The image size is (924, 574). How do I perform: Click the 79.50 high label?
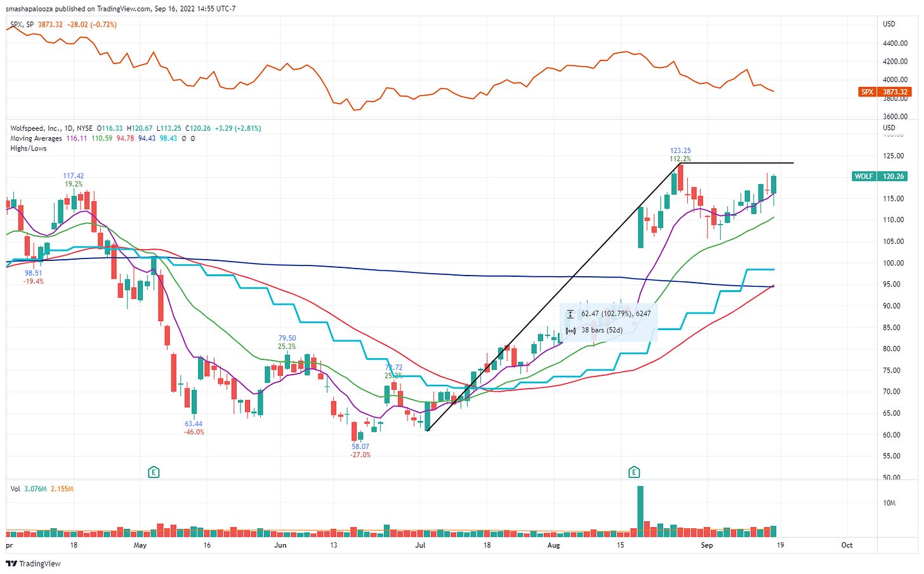(287, 338)
